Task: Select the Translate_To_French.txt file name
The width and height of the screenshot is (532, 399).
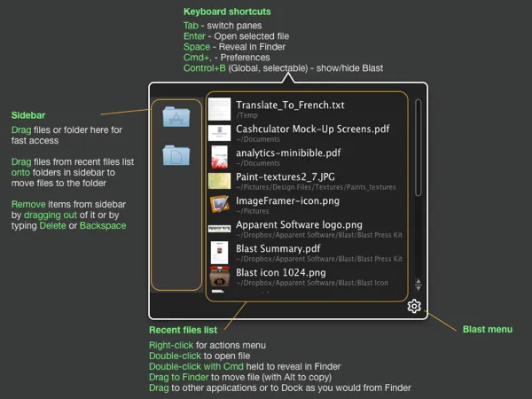Action: pos(290,106)
